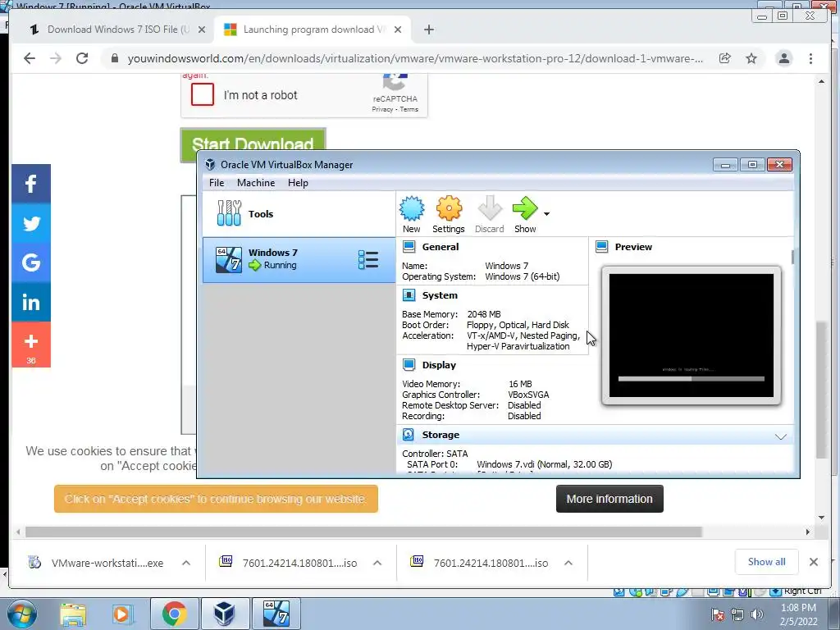This screenshot has width=840, height=630.
Task: Bookmark this page with star icon
Action: [x=751, y=58]
